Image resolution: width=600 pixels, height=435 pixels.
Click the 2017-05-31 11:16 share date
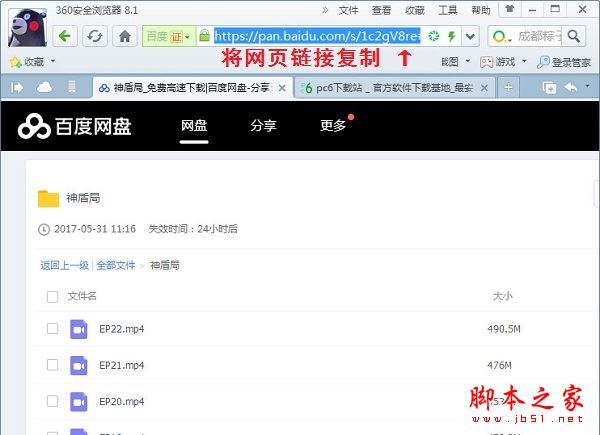[x=95, y=229]
